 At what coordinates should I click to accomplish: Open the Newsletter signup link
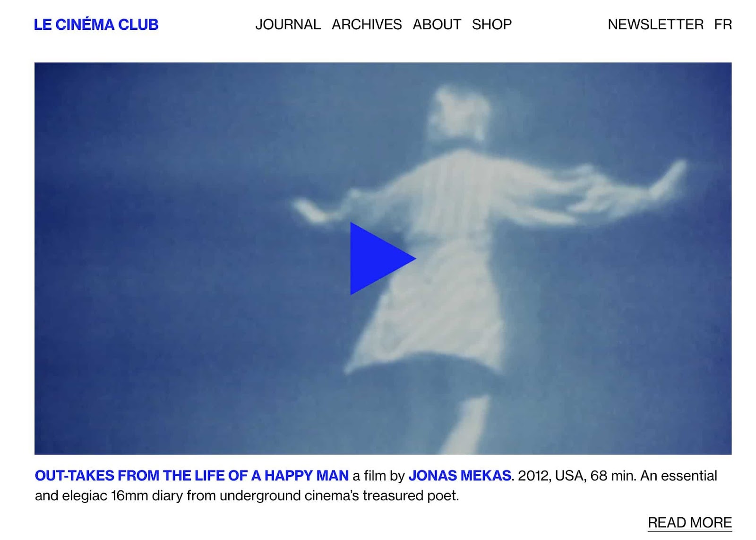pos(655,25)
